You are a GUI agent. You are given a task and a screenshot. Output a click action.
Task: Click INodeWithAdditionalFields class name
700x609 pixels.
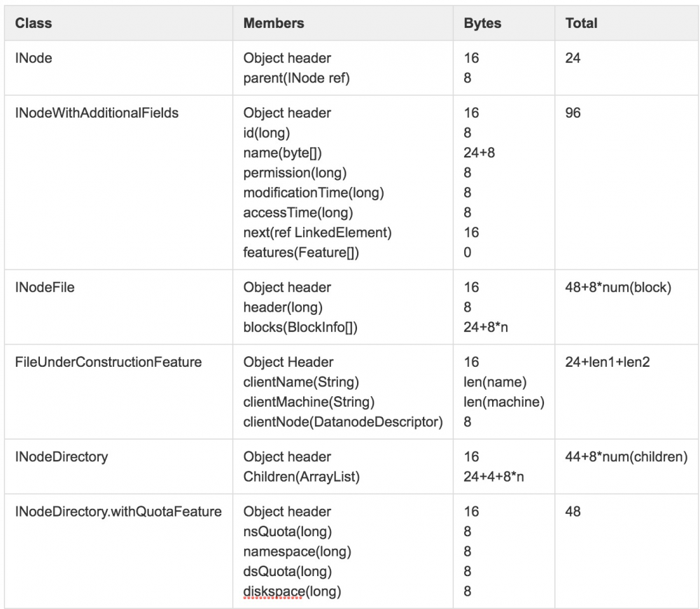pyautogui.click(x=97, y=113)
